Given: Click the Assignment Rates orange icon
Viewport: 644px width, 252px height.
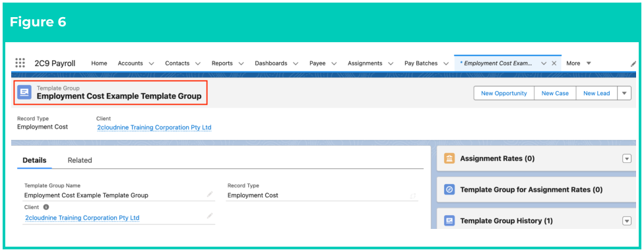Looking at the screenshot, I should coord(449,158).
